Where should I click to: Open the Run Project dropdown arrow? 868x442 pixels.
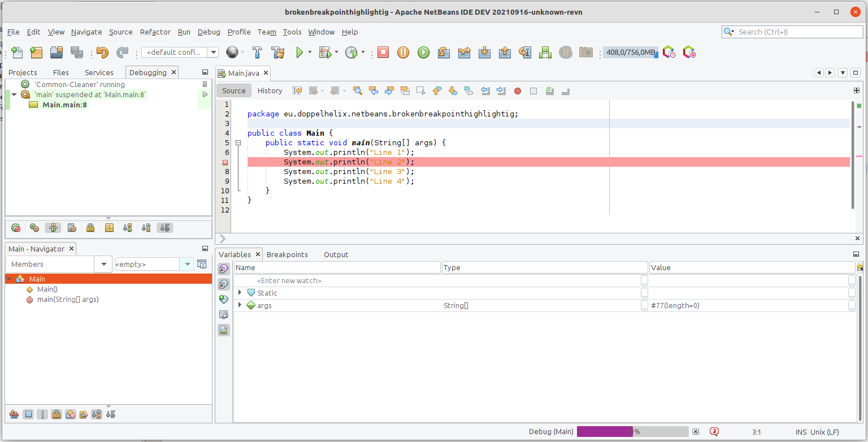point(310,53)
